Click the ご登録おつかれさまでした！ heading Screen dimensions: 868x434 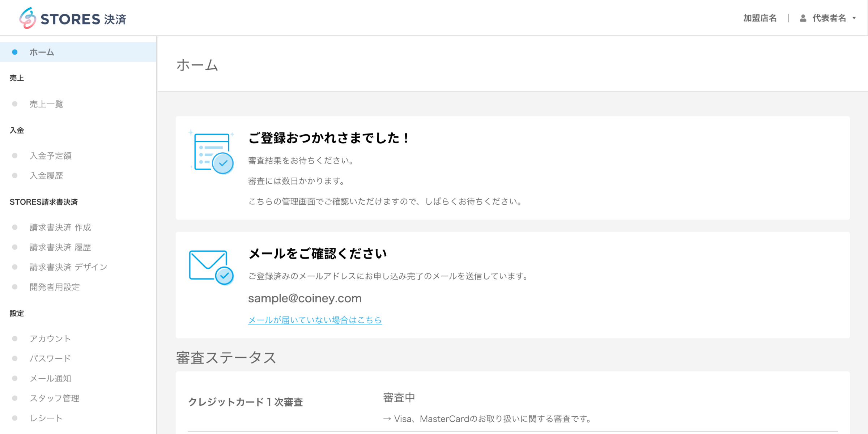[329, 138]
